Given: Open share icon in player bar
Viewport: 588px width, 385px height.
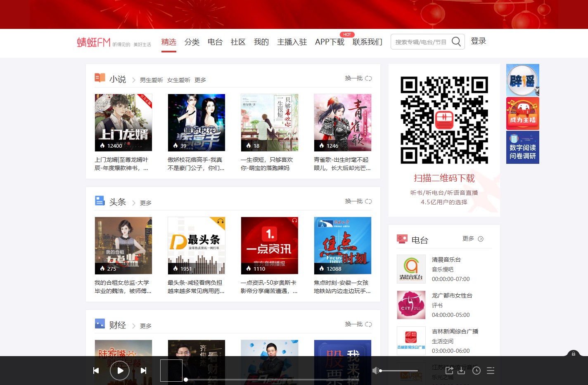Looking at the screenshot, I should coord(449,371).
